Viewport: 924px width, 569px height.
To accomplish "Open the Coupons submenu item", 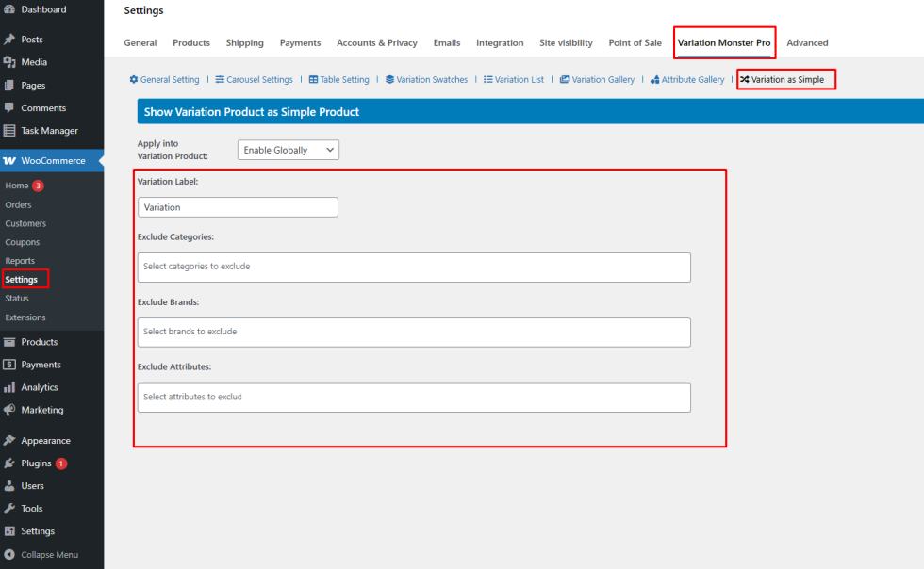I will (23, 242).
